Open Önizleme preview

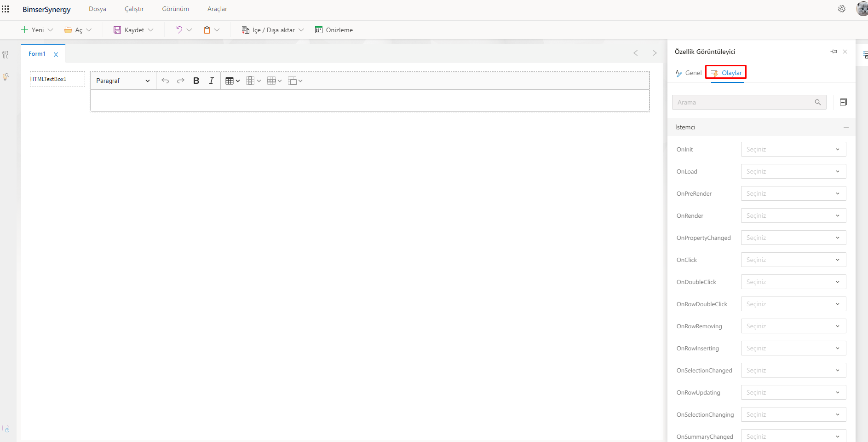[x=334, y=30]
